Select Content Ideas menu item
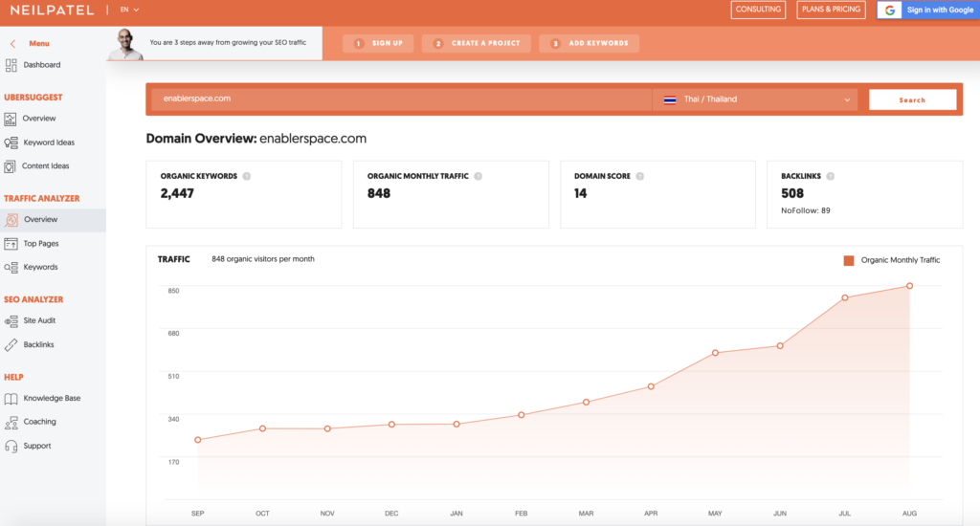Image resolution: width=980 pixels, height=526 pixels. pos(46,166)
